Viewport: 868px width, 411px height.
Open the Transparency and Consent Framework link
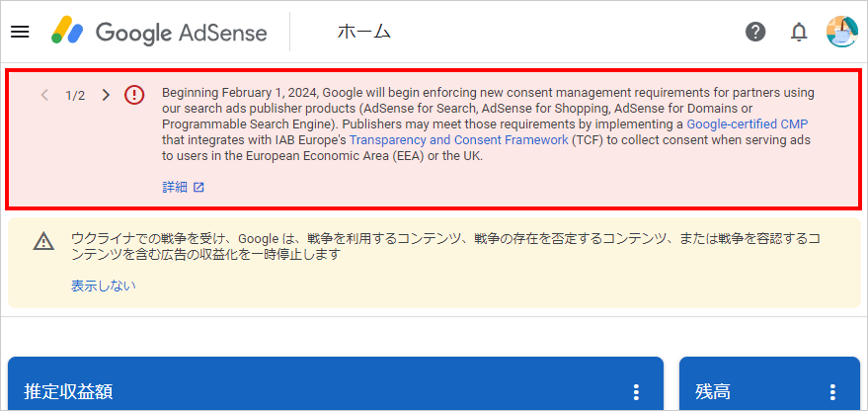click(459, 140)
